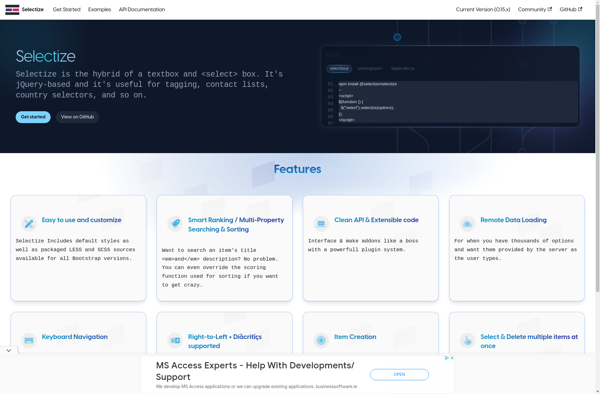Open API Documentation in the navbar
This screenshot has height=394, width=600.
pos(142,10)
